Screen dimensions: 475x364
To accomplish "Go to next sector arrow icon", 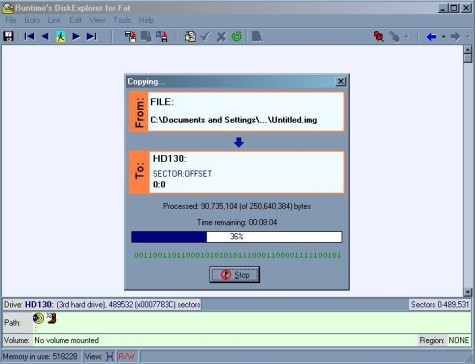I will coord(76,36).
